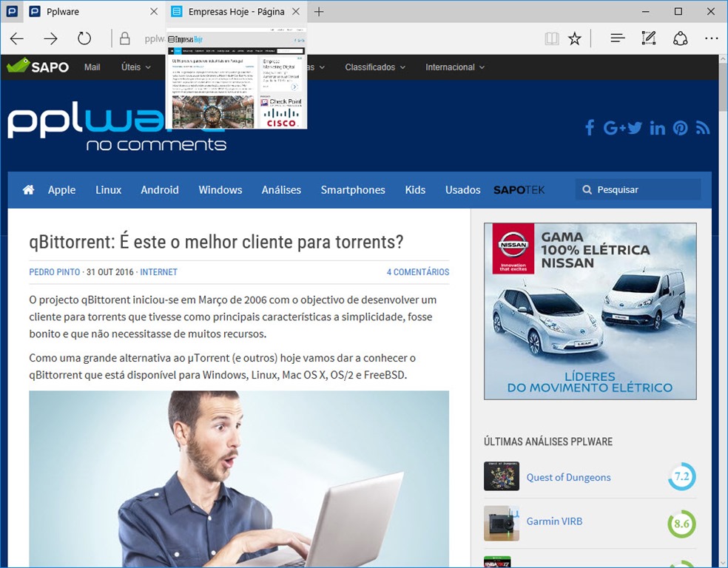Screen dimensions: 728x568
Task: Open the Make a Web Note icon
Action: coord(649,38)
